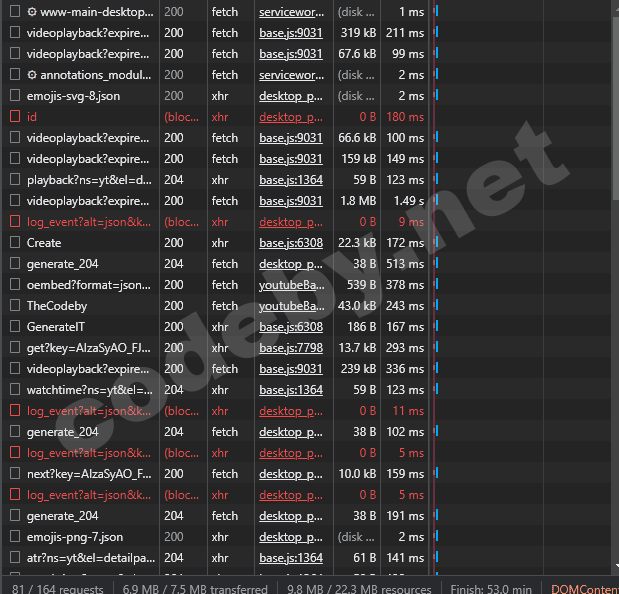Click the vertical scrollbar of the requests list
This screenshot has width=619, height=594.
point(615,107)
